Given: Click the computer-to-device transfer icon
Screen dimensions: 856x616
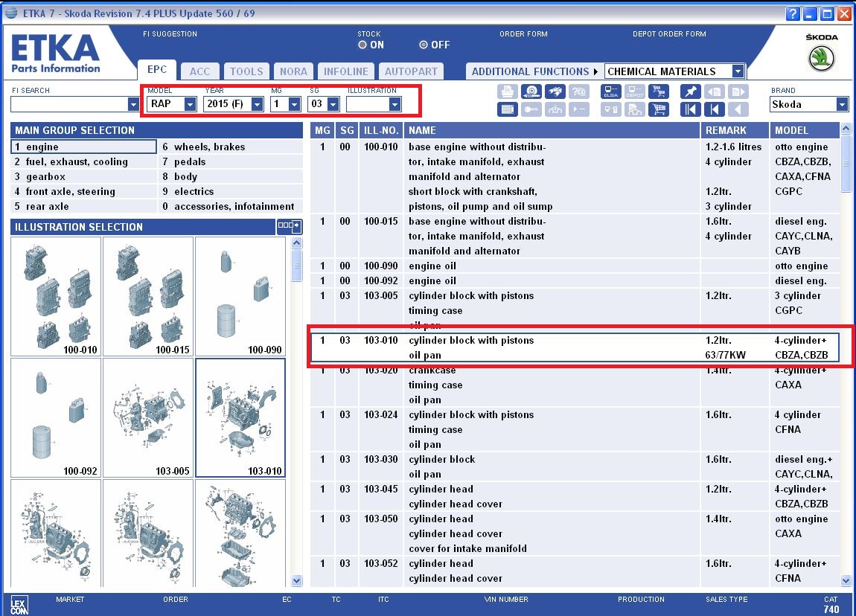Looking at the screenshot, I should (611, 109).
